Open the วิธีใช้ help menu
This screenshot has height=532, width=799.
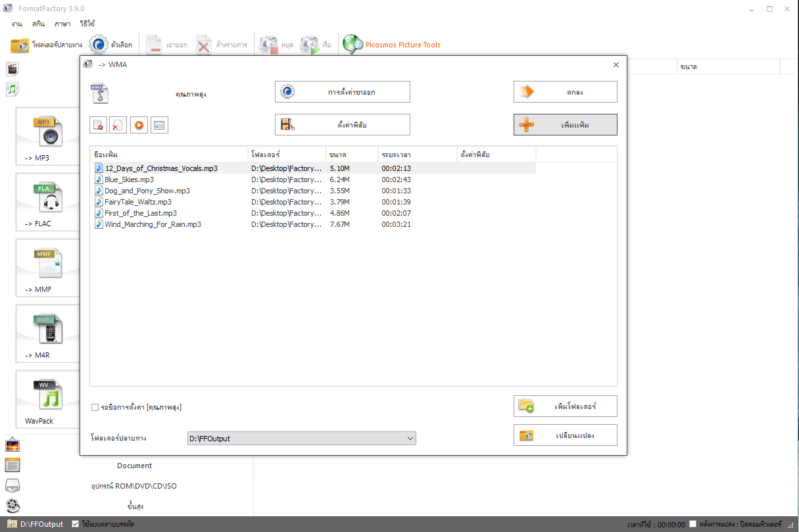point(87,24)
